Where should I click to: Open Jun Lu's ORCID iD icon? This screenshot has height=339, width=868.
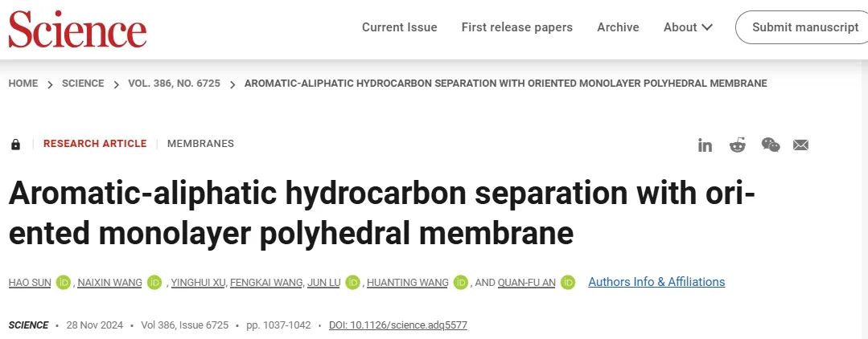(x=352, y=282)
